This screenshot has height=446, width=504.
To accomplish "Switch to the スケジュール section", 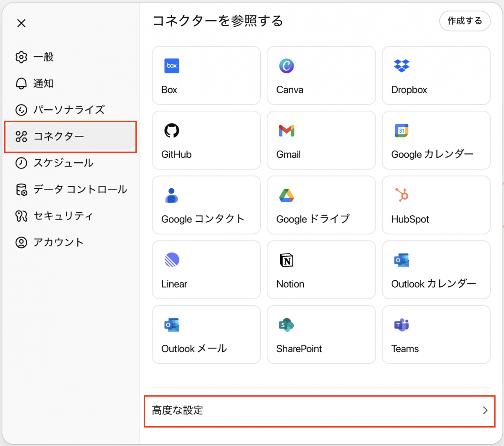I will click(x=71, y=163).
